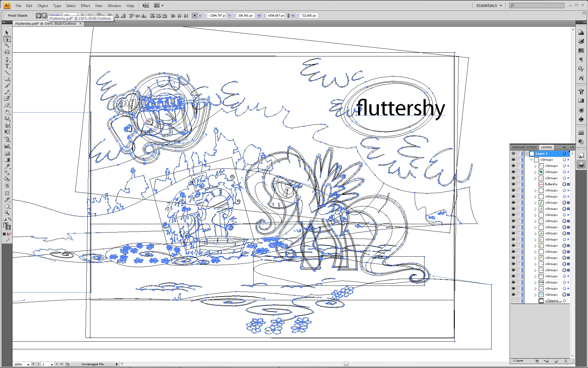Viewport: 588px width, 368px height.
Task: Open the zoom level dropdown at 150%
Action: 28,364
